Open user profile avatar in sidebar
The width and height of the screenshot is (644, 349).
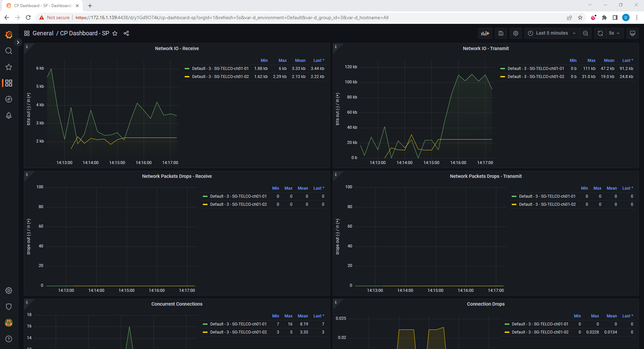[9, 323]
